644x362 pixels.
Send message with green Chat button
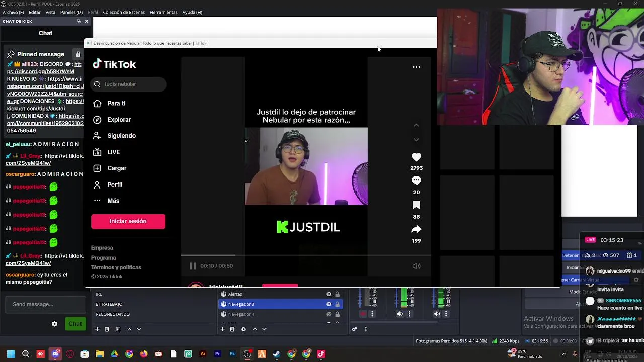click(x=75, y=324)
